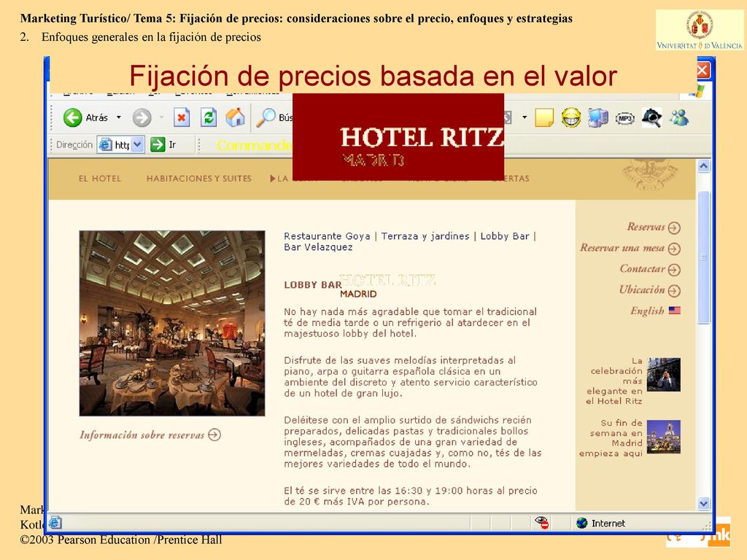Click the scrollbar down arrow

[x=704, y=503]
